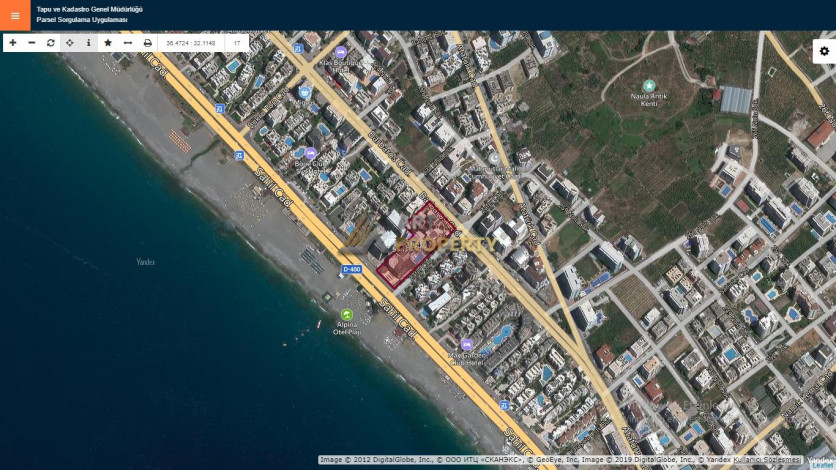
Task: Open Yandex Kullanıcı Sözleşmesi link
Action: (768, 460)
